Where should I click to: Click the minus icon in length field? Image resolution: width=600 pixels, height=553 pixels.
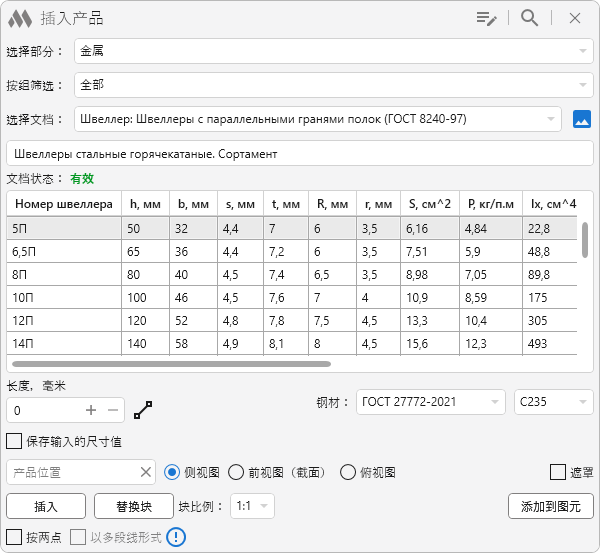coord(113,410)
